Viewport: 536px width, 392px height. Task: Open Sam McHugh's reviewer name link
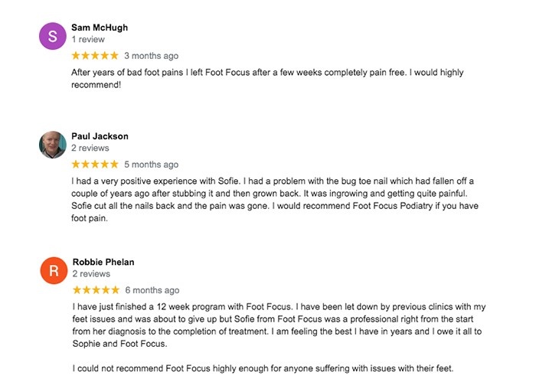point(100,28)
